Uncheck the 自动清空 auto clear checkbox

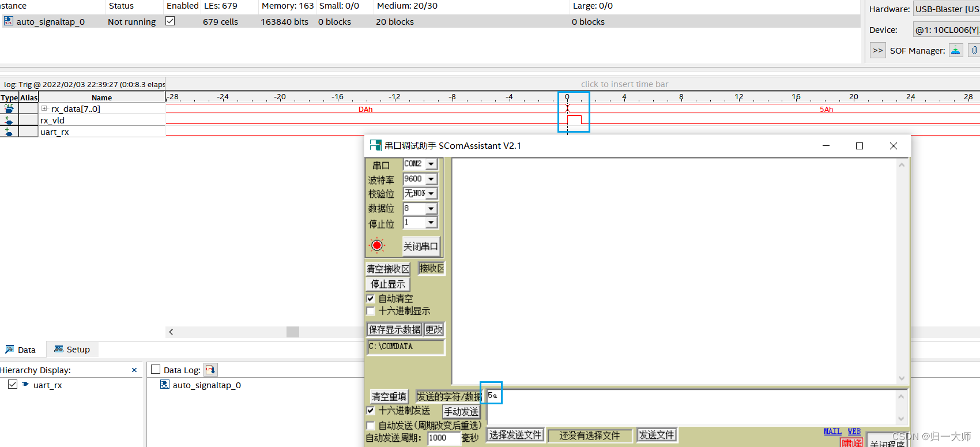(371, 299)
